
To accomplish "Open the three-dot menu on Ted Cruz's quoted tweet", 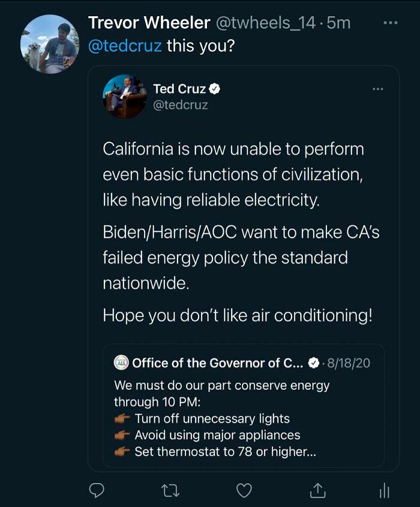I will (x=377, y=88).
